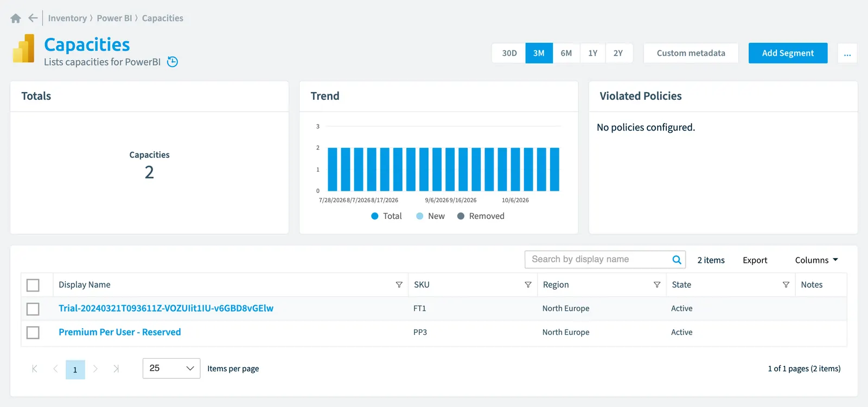Screen dimensions: 868x407
Task: Select the 2Y time range
Action: 618,53
